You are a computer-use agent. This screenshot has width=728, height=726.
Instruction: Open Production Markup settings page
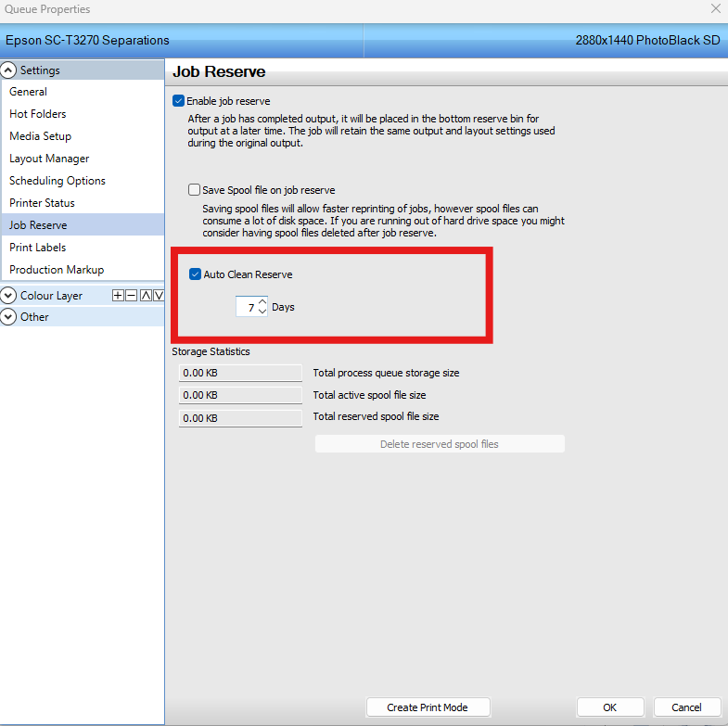tap(83, 270)
